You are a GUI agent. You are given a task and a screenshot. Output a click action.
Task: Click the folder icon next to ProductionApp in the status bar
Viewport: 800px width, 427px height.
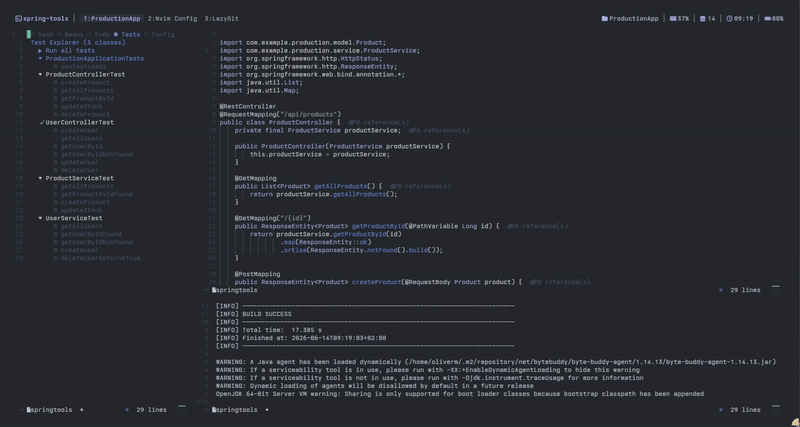click(605, 19)
